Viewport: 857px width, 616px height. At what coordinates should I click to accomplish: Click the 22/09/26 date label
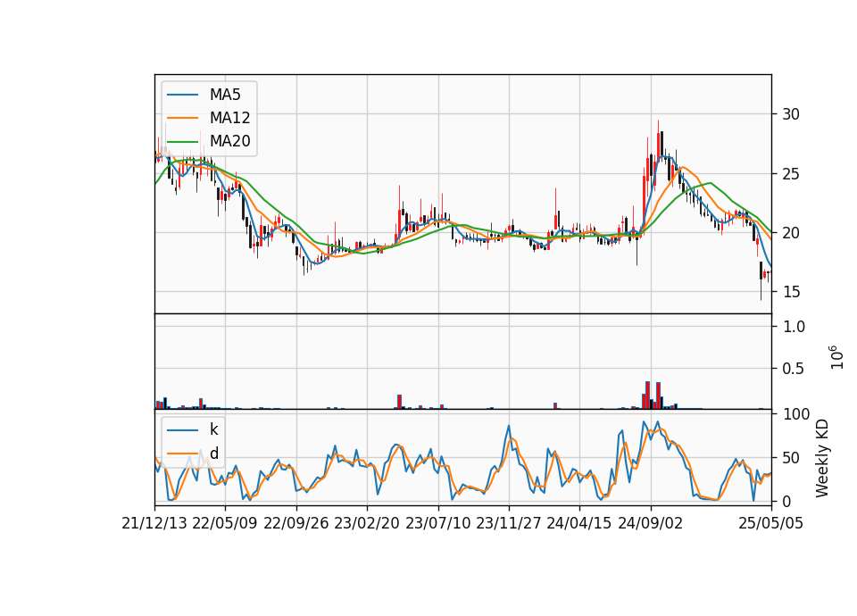[x=296, y=523]
